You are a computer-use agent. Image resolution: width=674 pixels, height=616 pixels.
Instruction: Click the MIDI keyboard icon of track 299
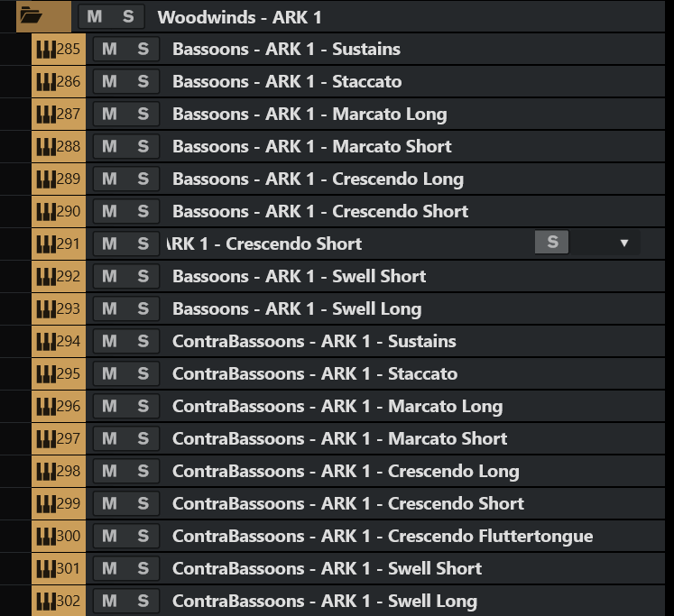pos(46,503)
